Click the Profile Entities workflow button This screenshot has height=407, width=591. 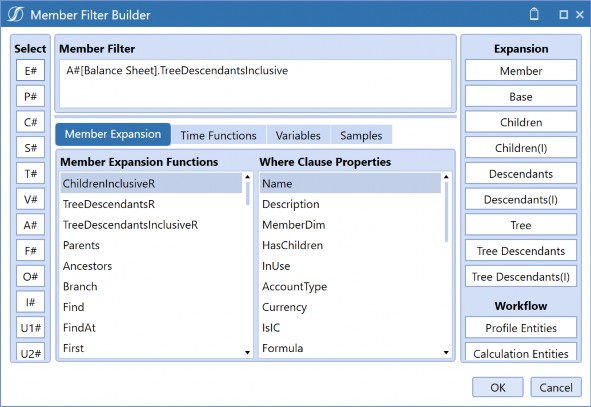tap(521, 328)
